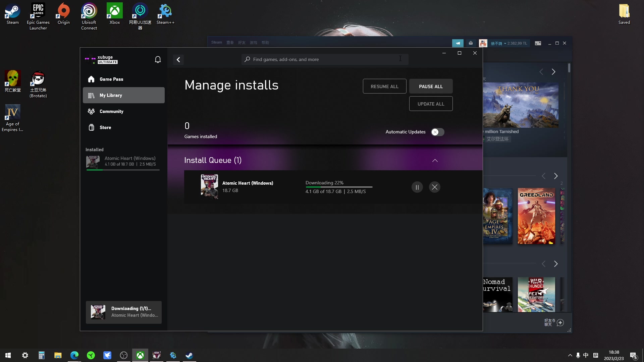Focus the Find games search field
This screenshot has height=362, width=644.
tap(325, 59)
